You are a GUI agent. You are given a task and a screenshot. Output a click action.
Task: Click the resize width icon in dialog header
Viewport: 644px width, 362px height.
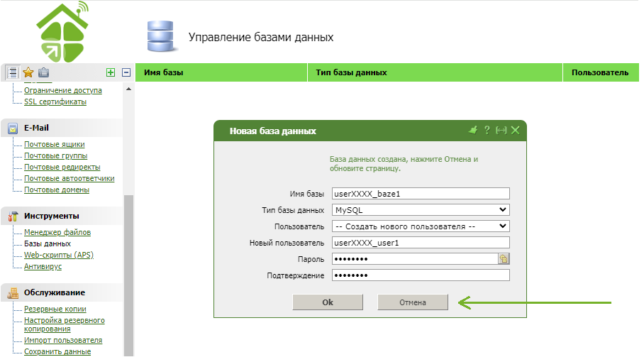click(x=501, y=131)
